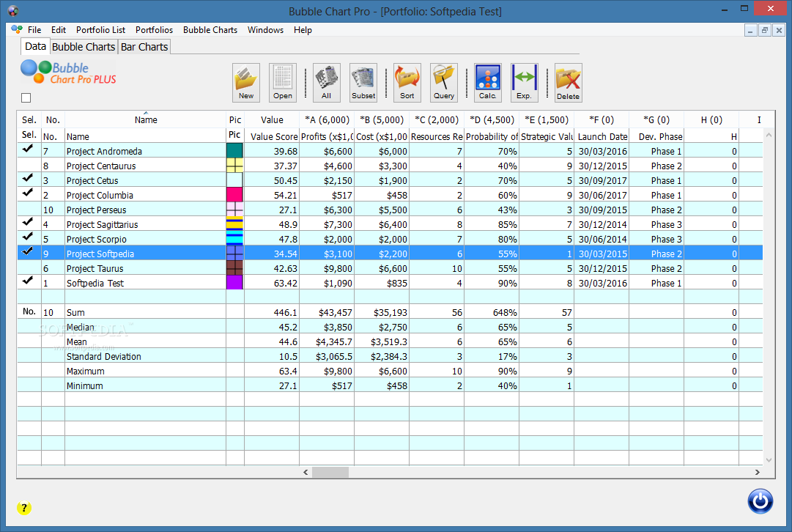Click the No. column header

[53, 119]
